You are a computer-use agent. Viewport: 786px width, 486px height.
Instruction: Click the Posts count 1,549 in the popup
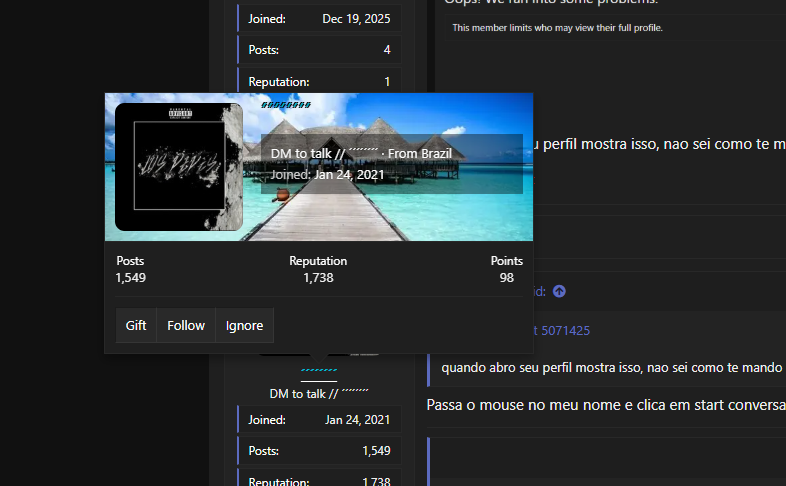(x=131, y=278)
